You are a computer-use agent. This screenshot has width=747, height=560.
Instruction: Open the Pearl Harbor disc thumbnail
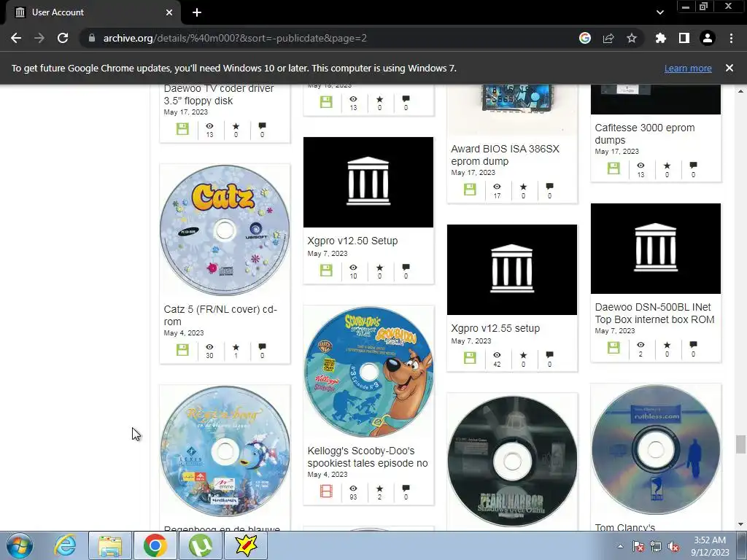(x=512, y=461)
